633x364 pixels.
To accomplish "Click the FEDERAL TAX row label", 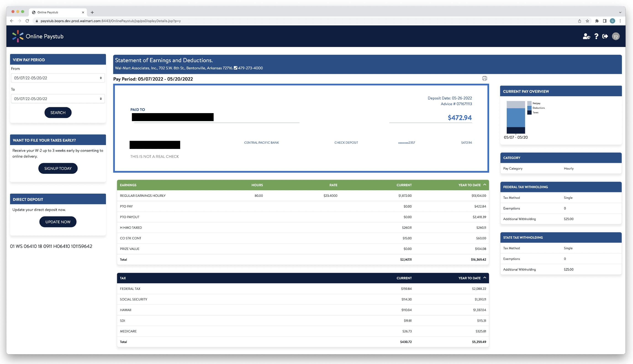I will pos(130,289).
